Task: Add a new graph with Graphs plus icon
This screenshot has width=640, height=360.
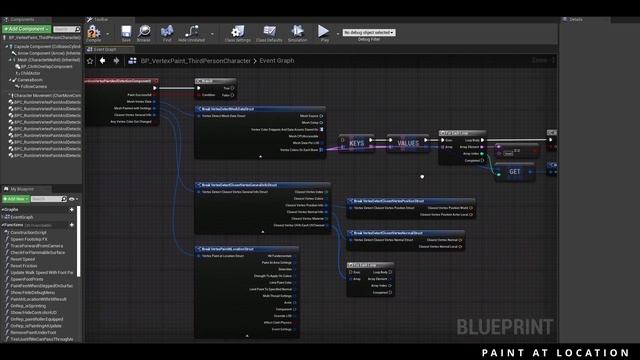Action: (x=72, y=209)
